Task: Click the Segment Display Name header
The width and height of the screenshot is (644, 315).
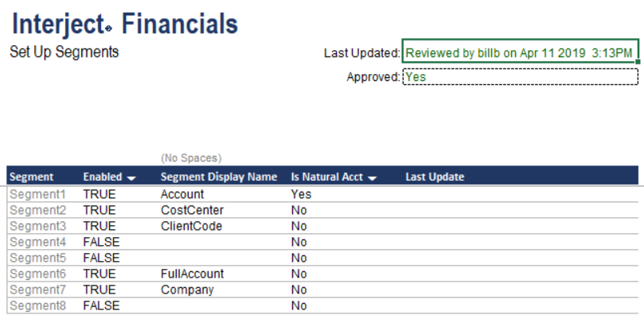Action: [219, 177]
